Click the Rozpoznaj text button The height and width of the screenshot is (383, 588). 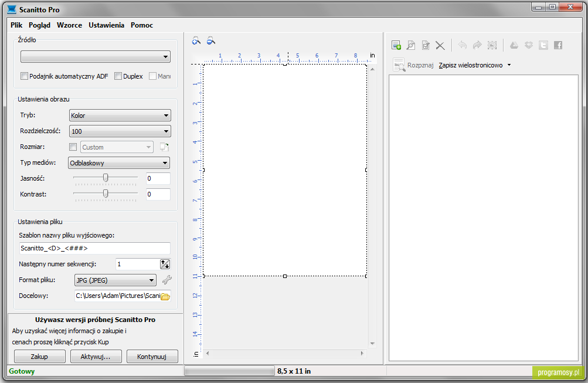coord(420,65)
